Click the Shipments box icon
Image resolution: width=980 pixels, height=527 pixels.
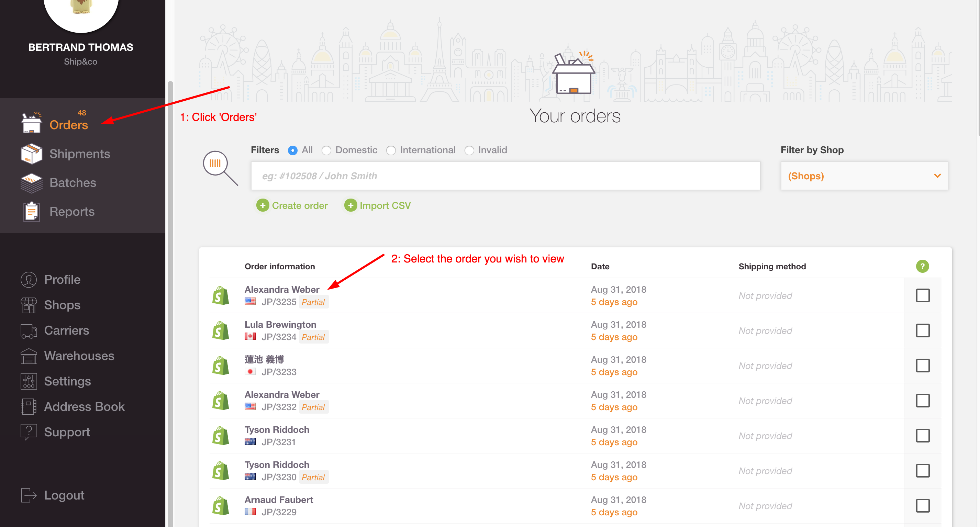(x=31, y=154)
